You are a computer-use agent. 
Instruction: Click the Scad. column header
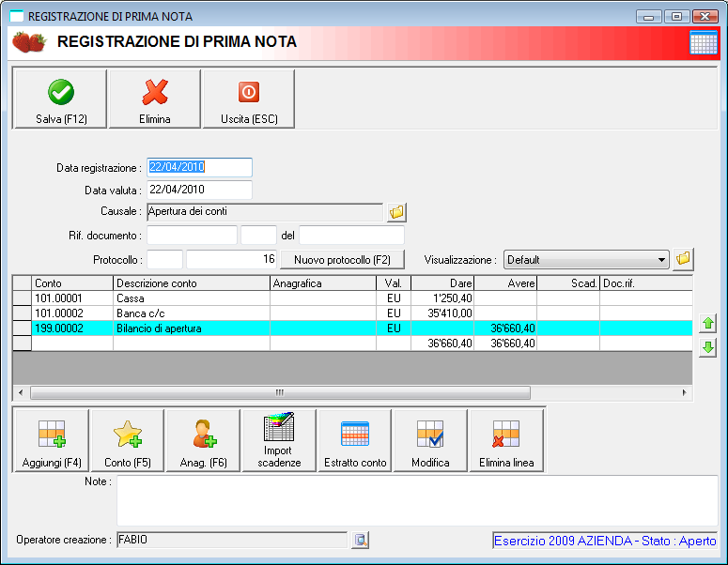pyautogui.click(x=568, y=282)
